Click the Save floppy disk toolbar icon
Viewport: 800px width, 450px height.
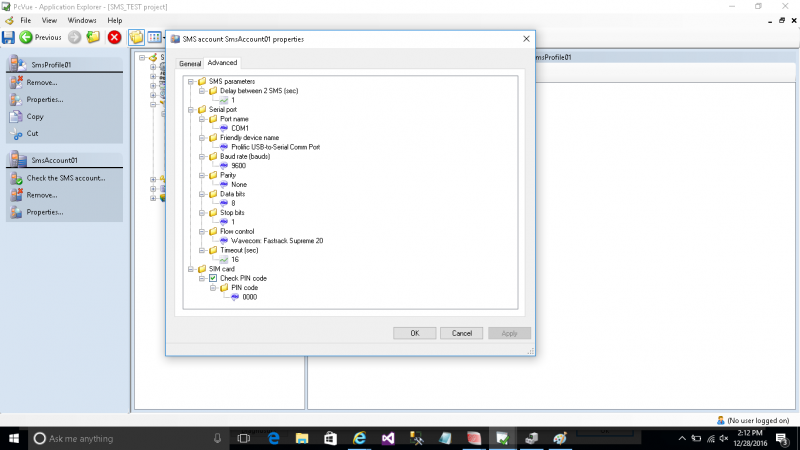point(8,37)
